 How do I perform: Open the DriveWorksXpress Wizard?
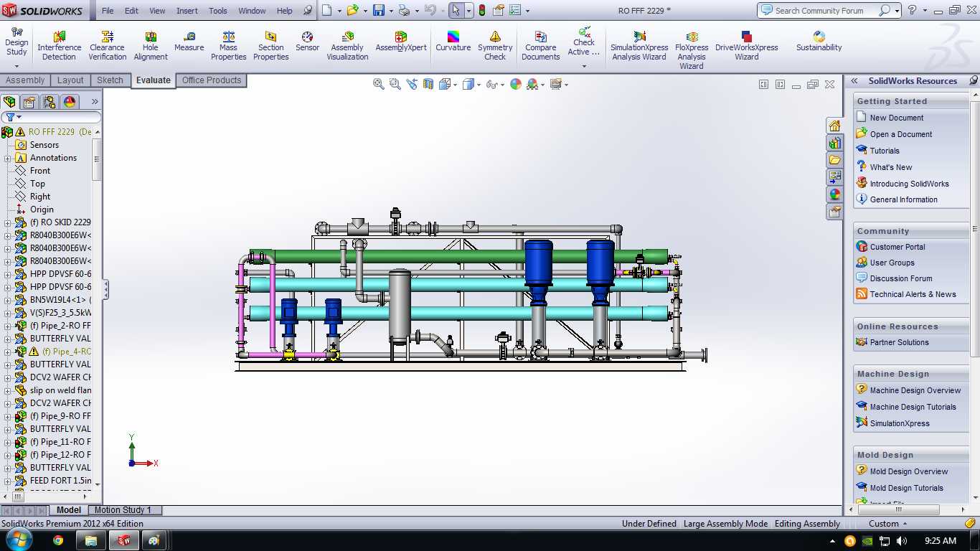[747, 46]
